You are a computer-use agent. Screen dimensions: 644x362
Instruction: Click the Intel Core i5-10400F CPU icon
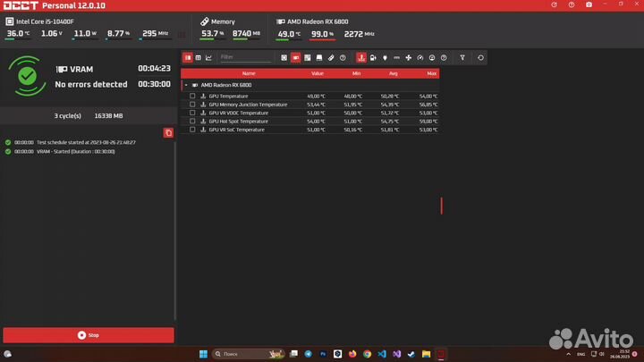pyautogui.click(x=10, y=21)
